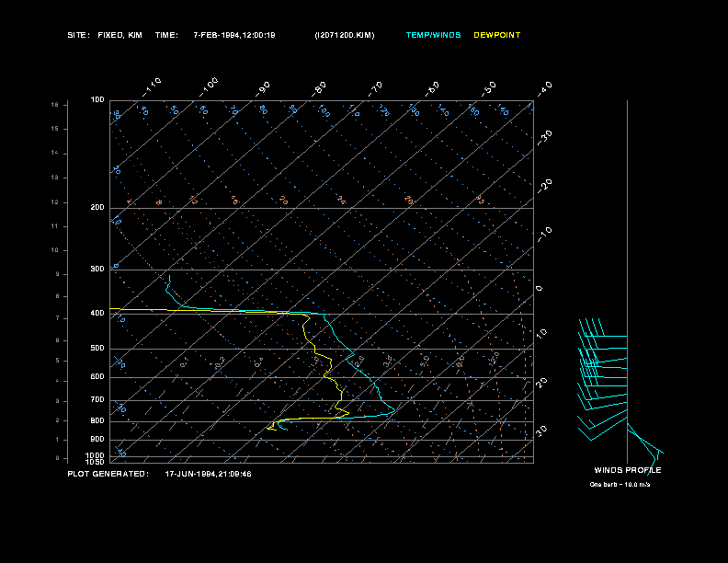Click the -50 temperature label on top axis
The height and width of the screenshot is (563, 728).
(488, 88)
